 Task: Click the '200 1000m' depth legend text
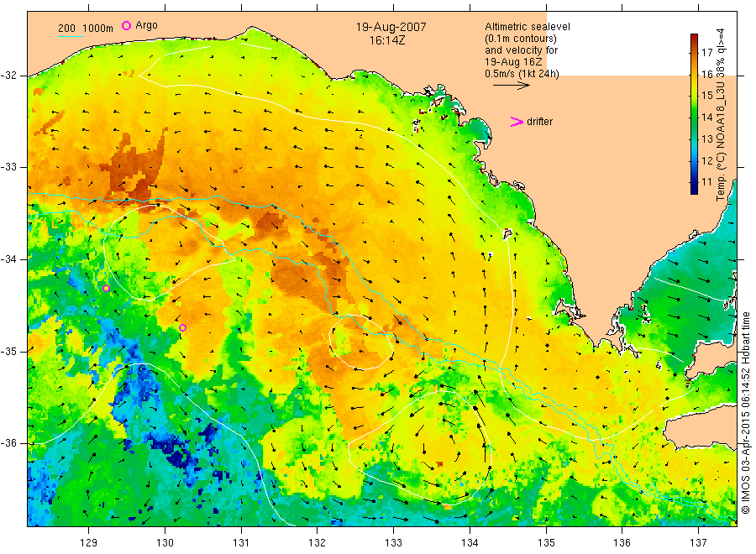[86, 29]
